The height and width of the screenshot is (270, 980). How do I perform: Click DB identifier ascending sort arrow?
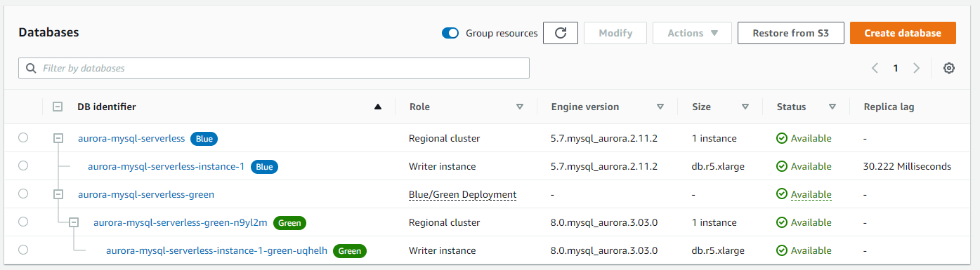[378, 107]
